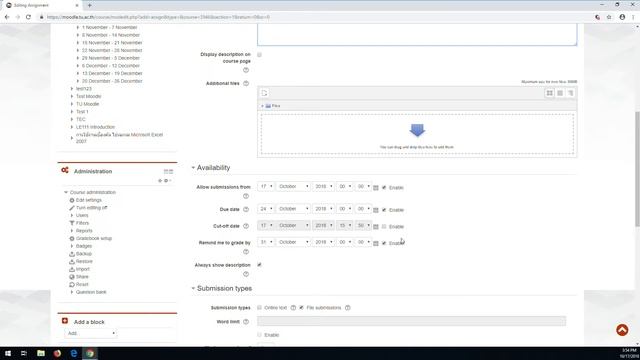
Task: Click help icon after File submissions
Action: (347, 308)
